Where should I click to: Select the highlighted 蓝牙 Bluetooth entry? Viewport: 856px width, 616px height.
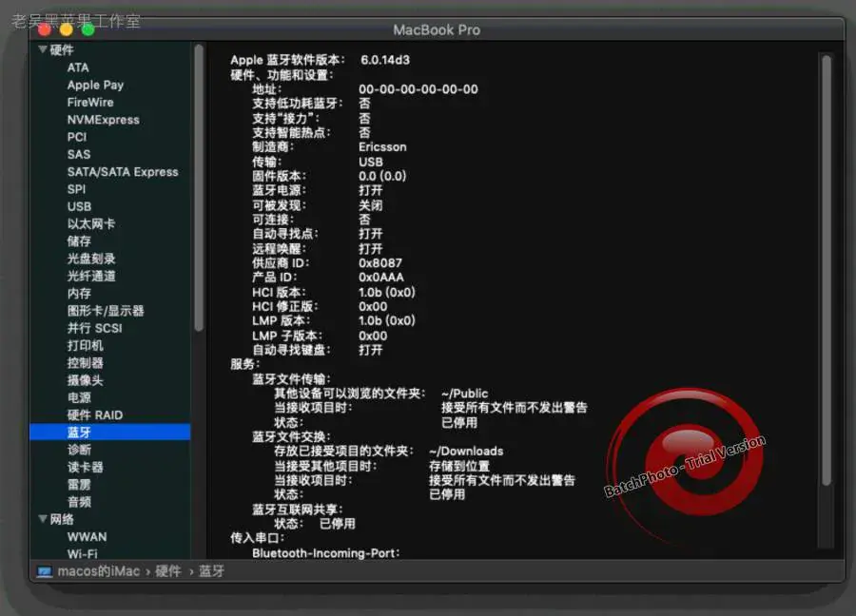click(x=110, y=433)
